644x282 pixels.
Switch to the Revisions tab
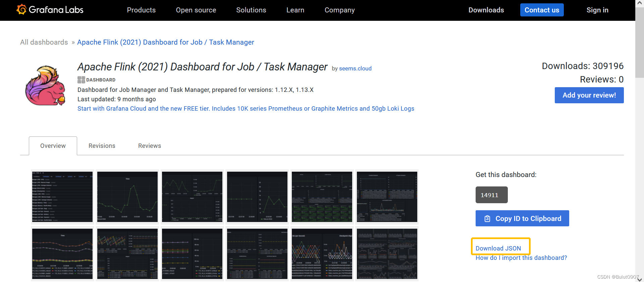[102, 146]
